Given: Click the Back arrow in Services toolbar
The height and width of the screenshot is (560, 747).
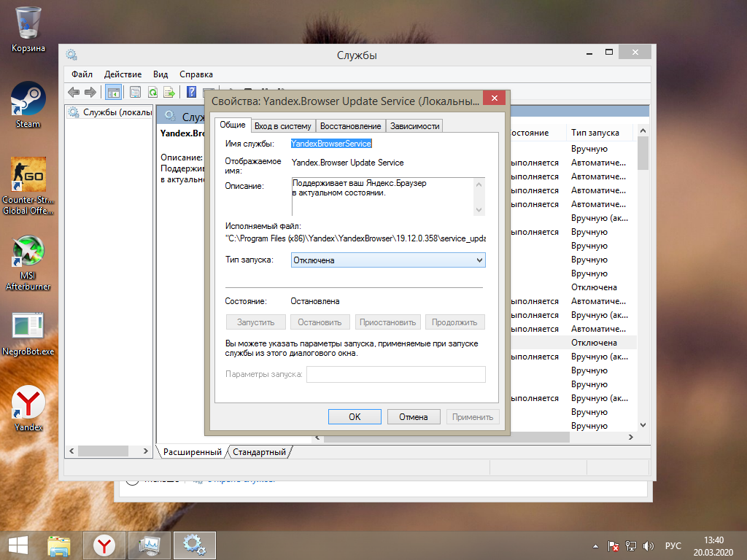Looking at the screenshot, I should coord(74,92).
